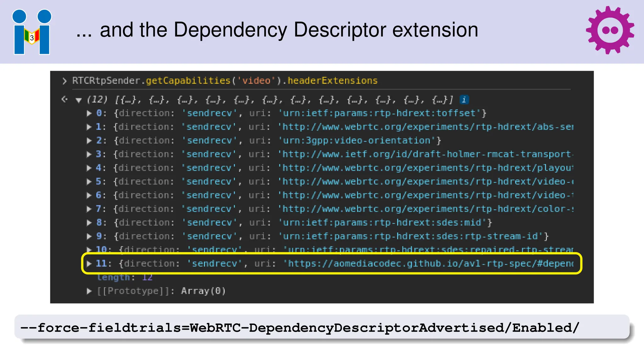Expand array entry 5 in the console output

point(89,182)
